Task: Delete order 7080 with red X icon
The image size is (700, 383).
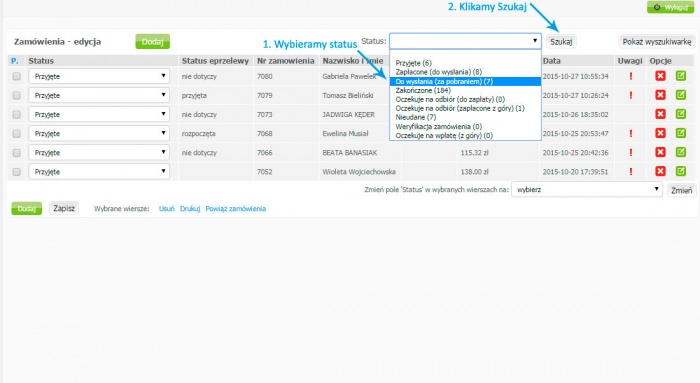Action: tap(660, 76)
